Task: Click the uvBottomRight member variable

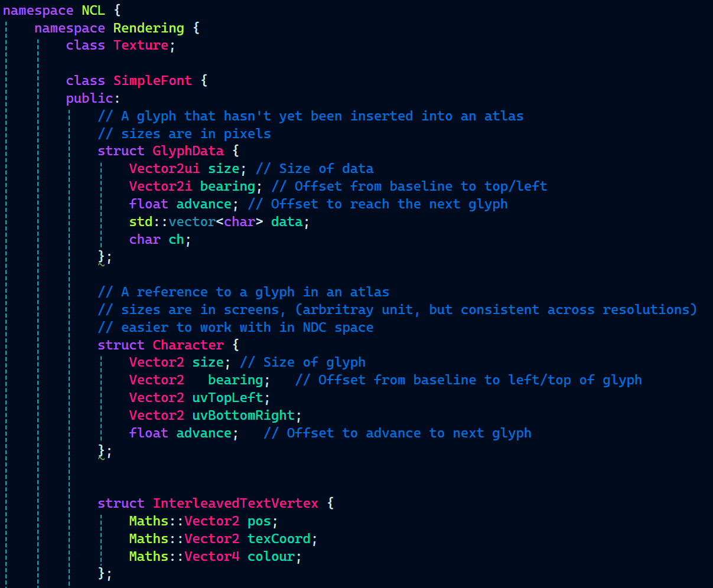Action: click(x=243, y=416)
